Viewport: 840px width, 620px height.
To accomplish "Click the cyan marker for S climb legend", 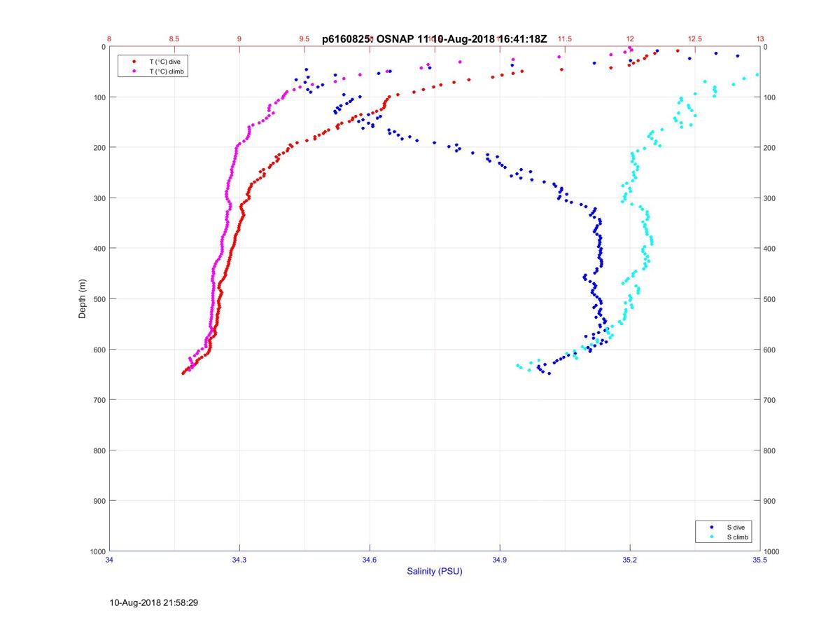I will point(712,537).
